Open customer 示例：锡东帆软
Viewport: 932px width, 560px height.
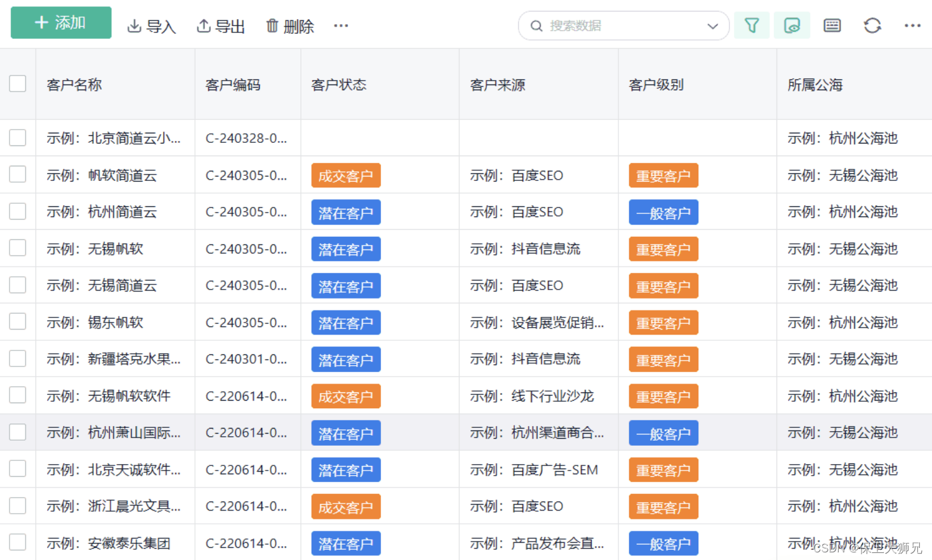tap(95, 323)
